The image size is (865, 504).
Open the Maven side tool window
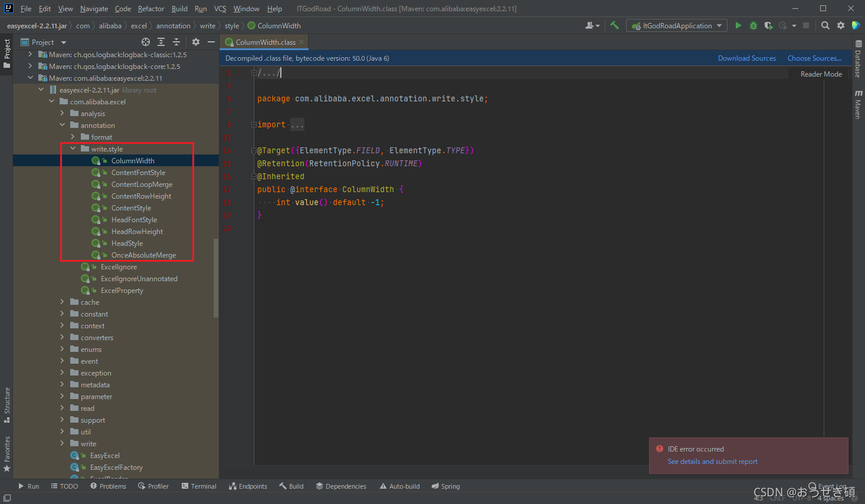tap(858, 104)
